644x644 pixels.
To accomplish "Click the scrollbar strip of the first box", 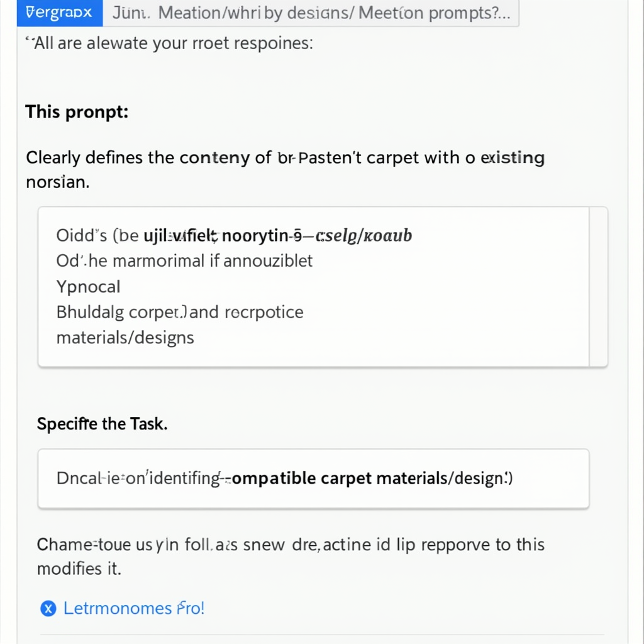I will 598,287.
